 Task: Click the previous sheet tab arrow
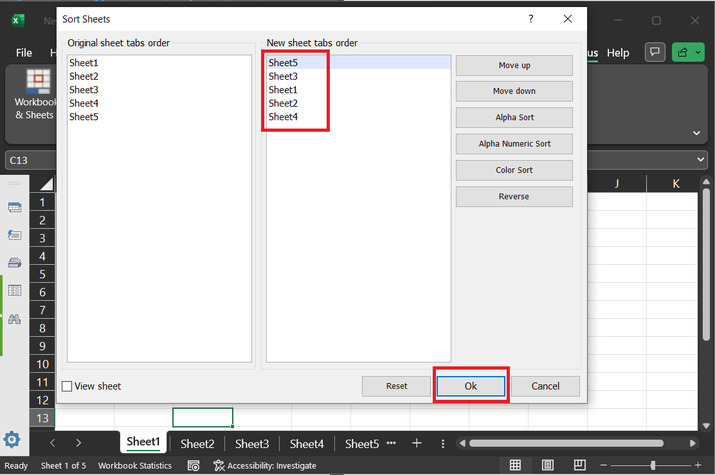pyautogui.click(x=52, y=443)
